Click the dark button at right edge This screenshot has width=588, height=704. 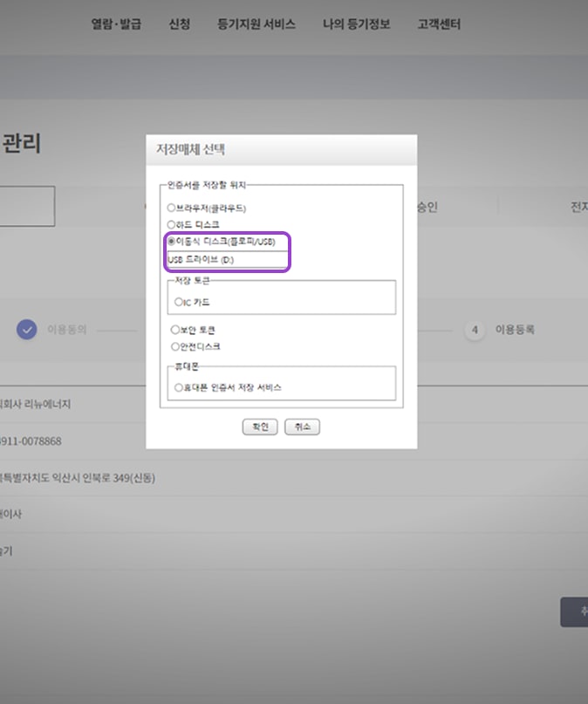click(574, 612)
